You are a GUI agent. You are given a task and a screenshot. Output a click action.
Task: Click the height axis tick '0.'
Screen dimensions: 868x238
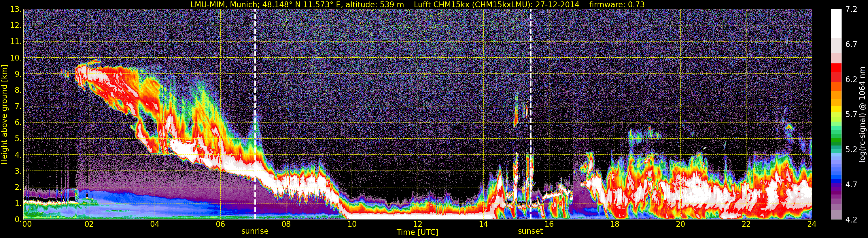pos(18,220)
